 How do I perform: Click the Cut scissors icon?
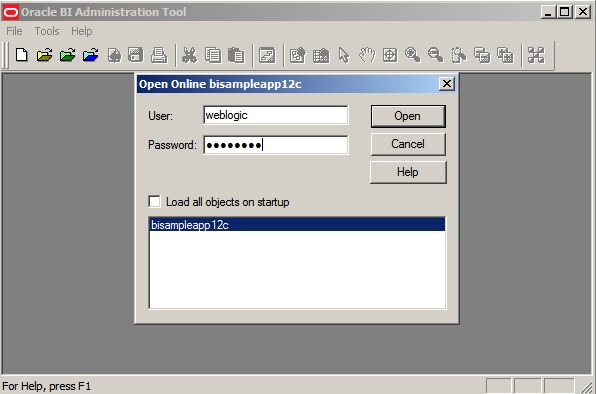189,55
